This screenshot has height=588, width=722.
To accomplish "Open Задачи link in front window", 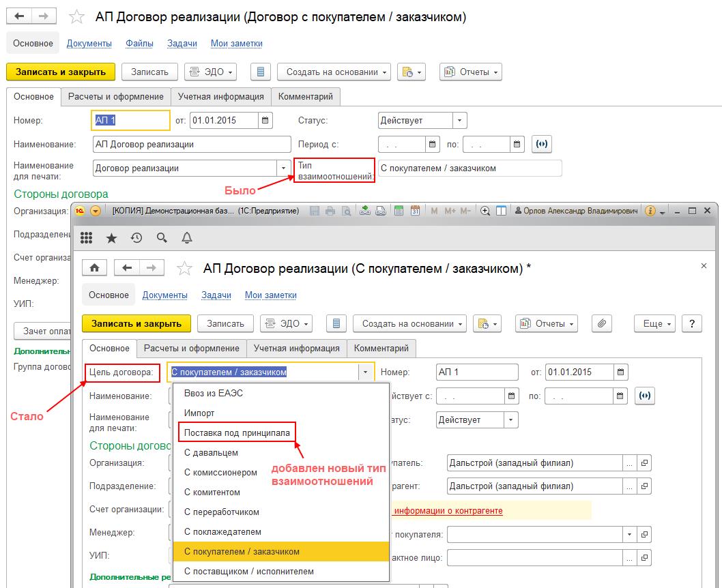I will (216, 295).
